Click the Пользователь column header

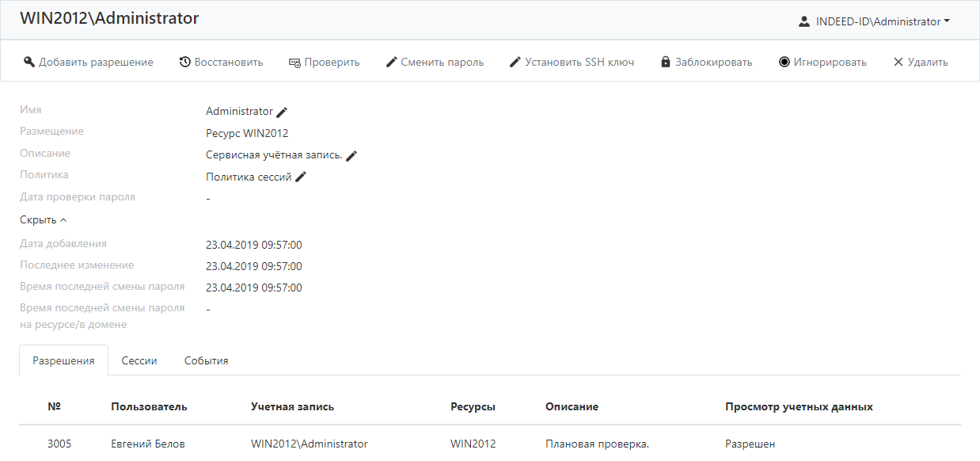click(x=149, y=406)
